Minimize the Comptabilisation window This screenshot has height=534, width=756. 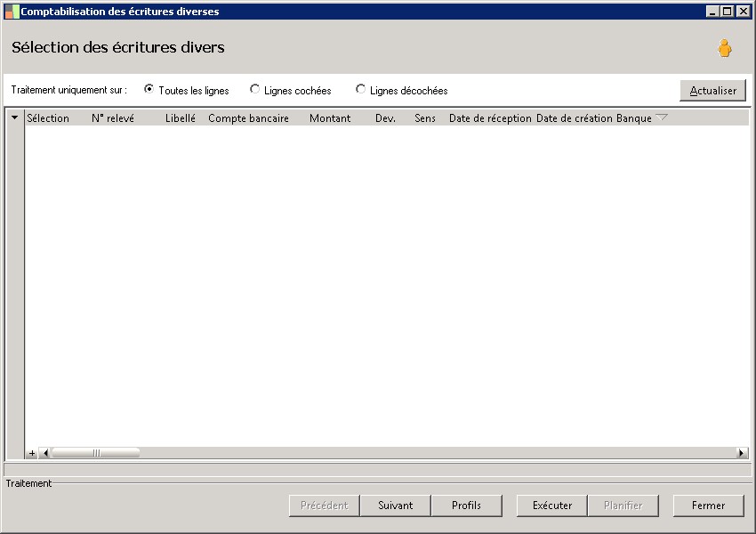[x=712, y=12]
